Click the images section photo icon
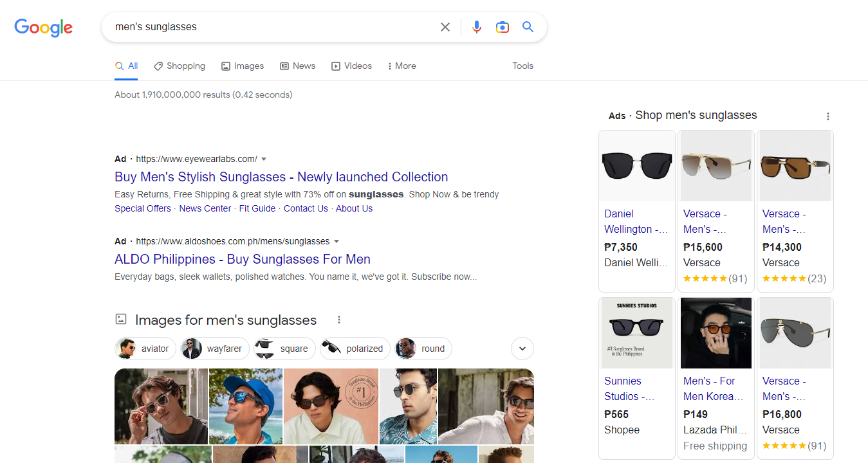 click(120, 318)
